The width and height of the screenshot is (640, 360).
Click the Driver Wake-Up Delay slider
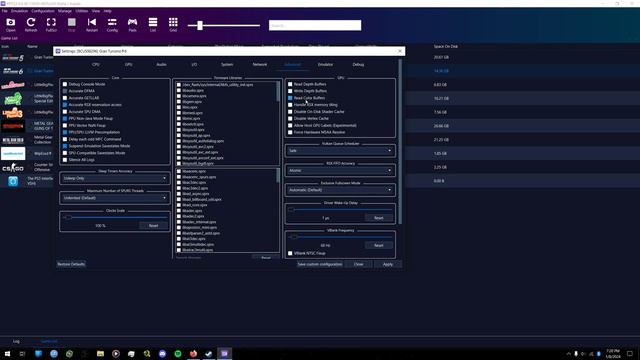pos(340,210)
